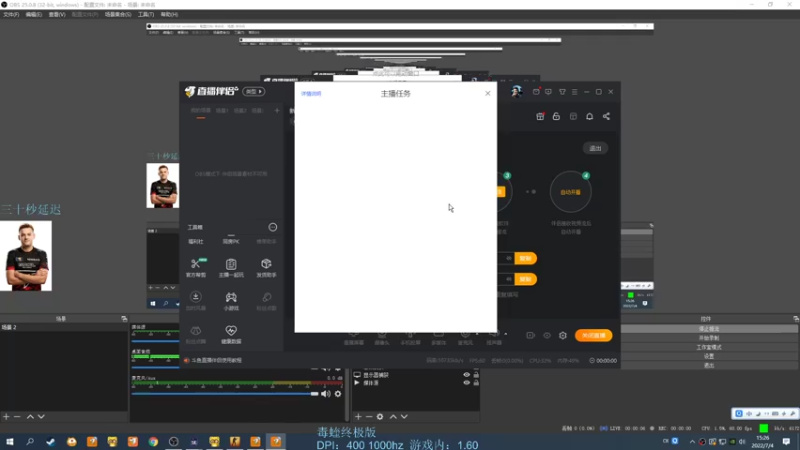Click the share icon in streaming app

(606, 116)
